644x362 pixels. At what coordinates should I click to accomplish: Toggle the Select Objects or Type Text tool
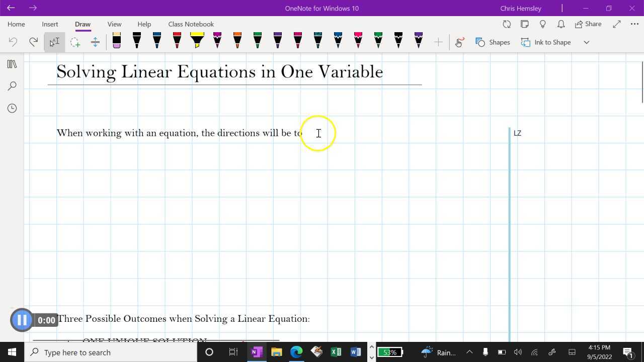tap(54, 42)
